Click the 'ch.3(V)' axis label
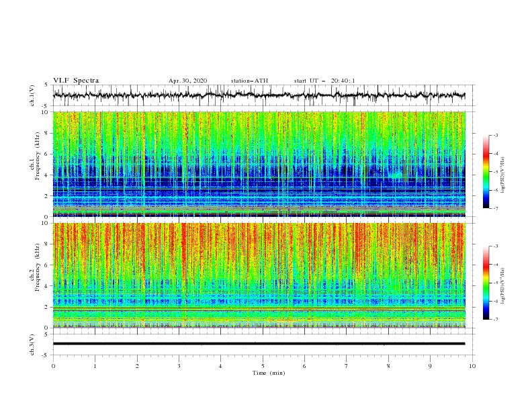The width and height of the screenshot is (532, 411). [x=32, y=345]
